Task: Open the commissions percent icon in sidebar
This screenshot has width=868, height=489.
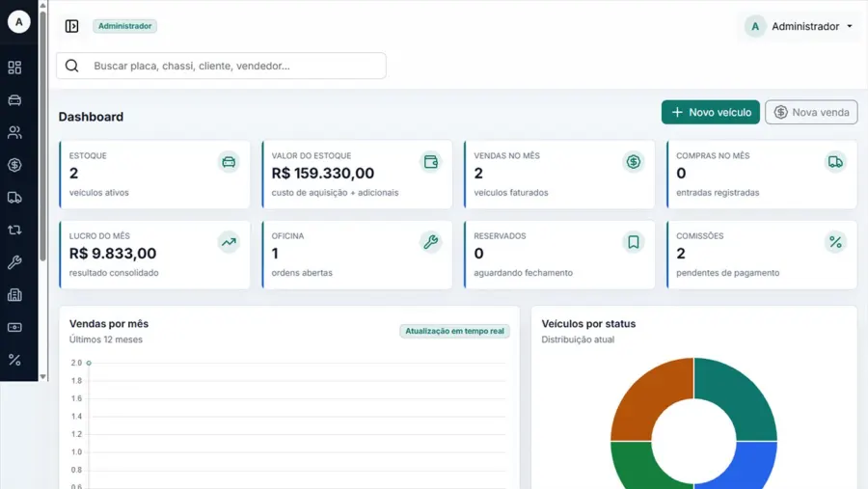Action: click(x=14, y=360)
